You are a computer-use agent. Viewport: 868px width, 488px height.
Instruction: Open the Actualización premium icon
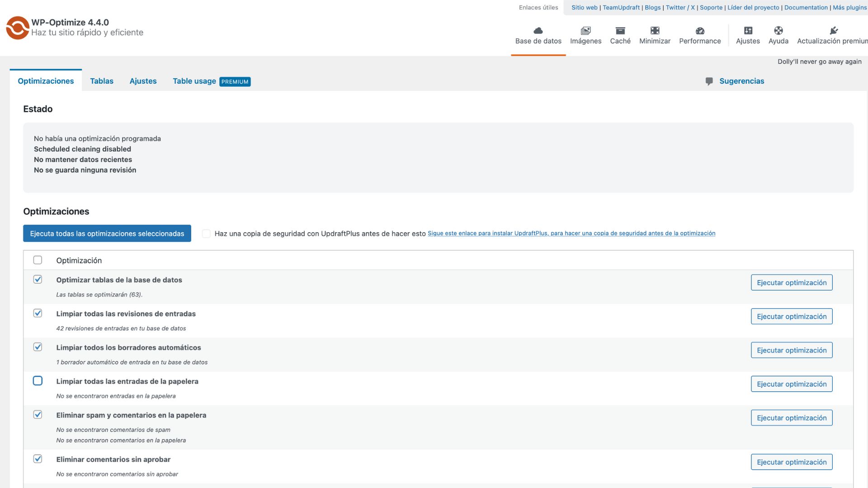[834, 31]
